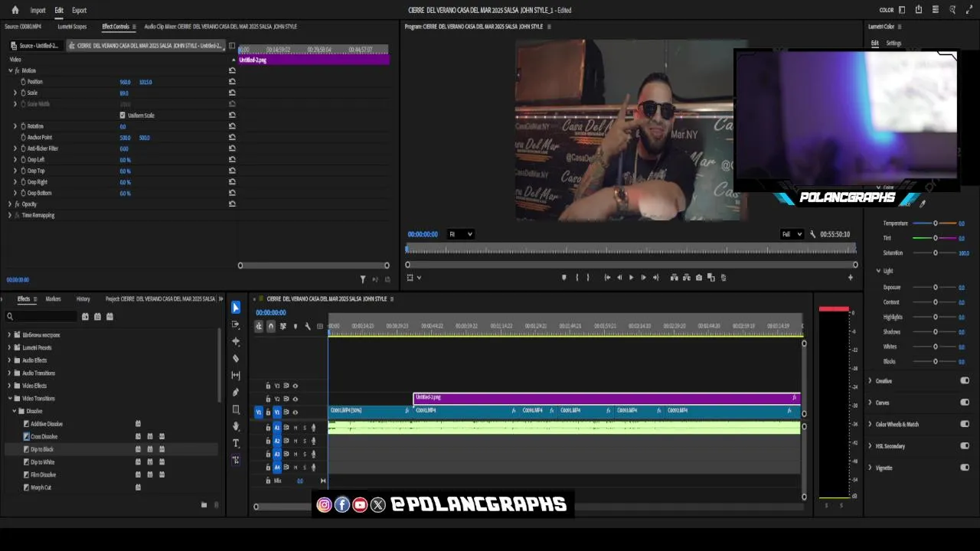This screenshot has height=551, width=980.
Task: Add marker in the timeline header
Action: [296, 326]
